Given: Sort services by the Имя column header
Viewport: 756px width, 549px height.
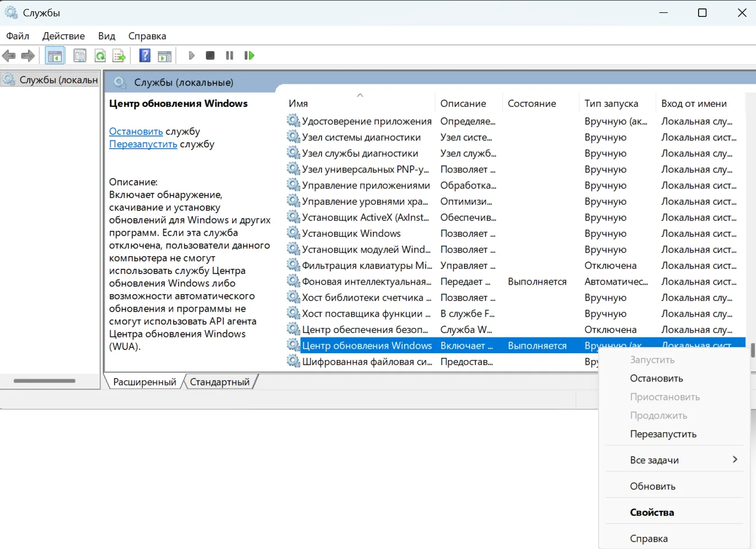Looking at the screenshot, I should (x=360, y=103).
